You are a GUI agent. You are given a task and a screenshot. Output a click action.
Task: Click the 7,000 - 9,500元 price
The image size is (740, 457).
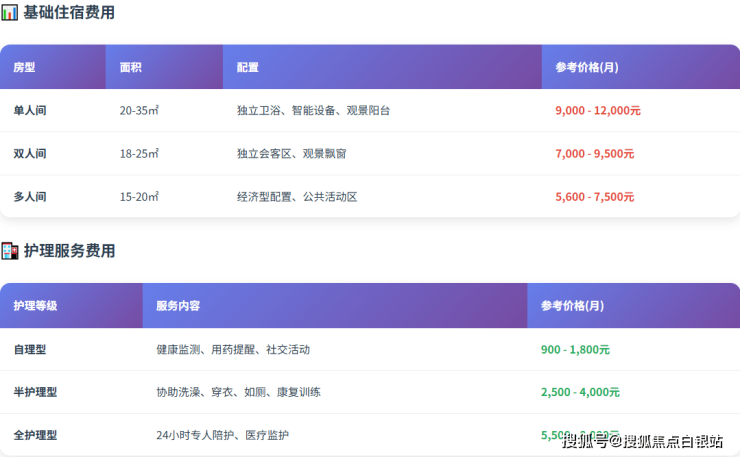tap(594, 154)
